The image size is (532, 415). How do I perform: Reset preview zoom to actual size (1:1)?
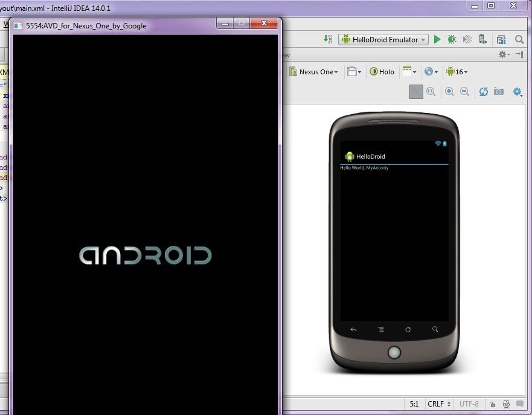pos(431,92)
